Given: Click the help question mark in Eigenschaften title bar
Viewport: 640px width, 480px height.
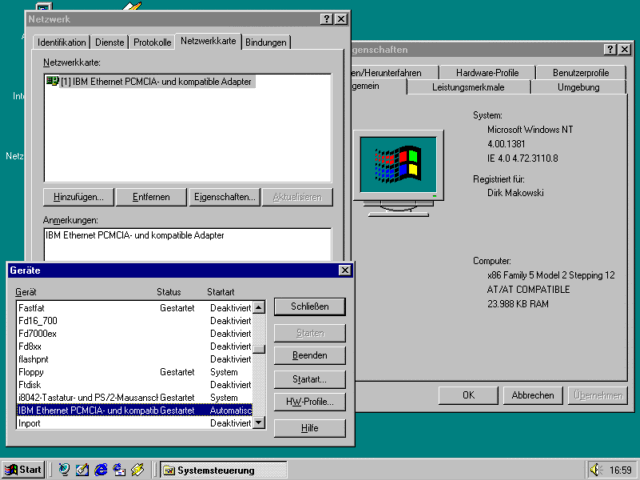Looking at the screenshot, I should (610, 49).
